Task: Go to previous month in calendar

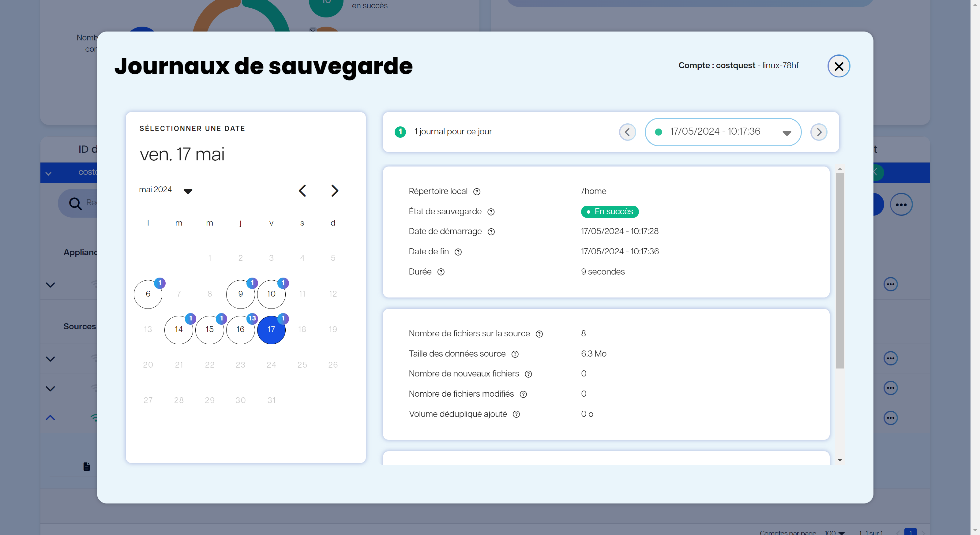Action: click(302, 190)
